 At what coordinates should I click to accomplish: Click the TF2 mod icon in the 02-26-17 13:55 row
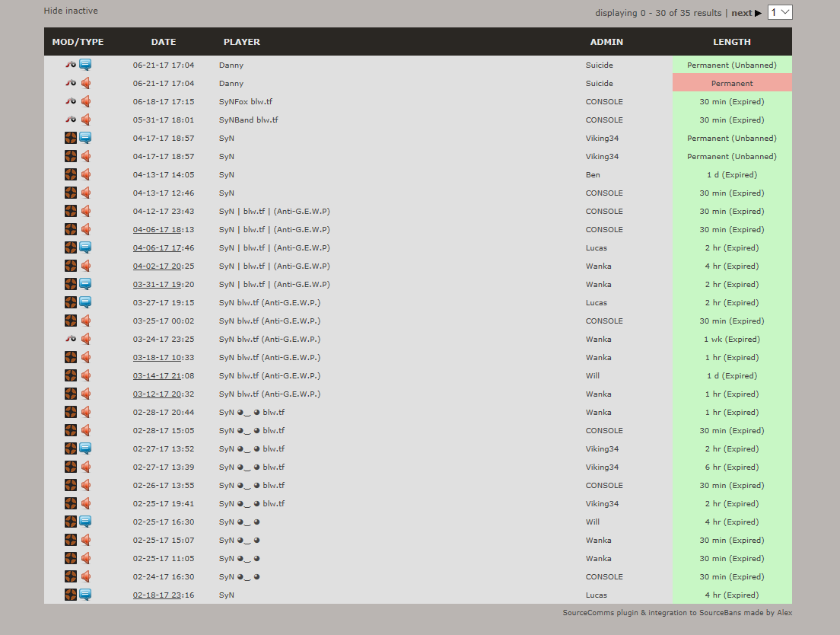(71, 485)
